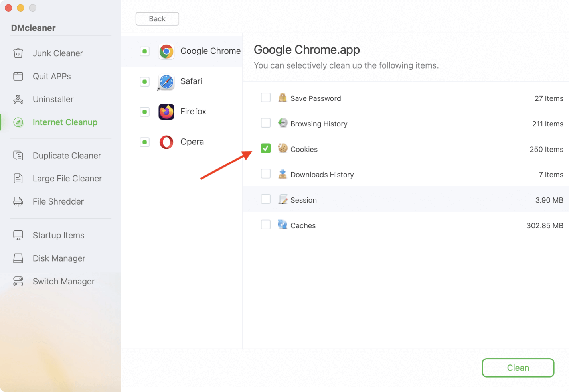Enable the Caches cleanup option
This screenshot has width=569, height=392.
(x=266, y=225)
